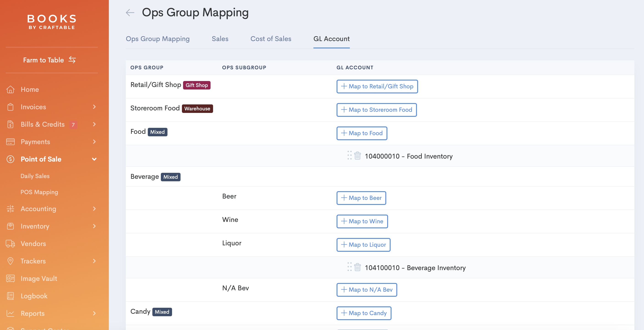Expand the Inventory sidebar section
Screen dimensions: 644x330
click(x=94, y=226)
